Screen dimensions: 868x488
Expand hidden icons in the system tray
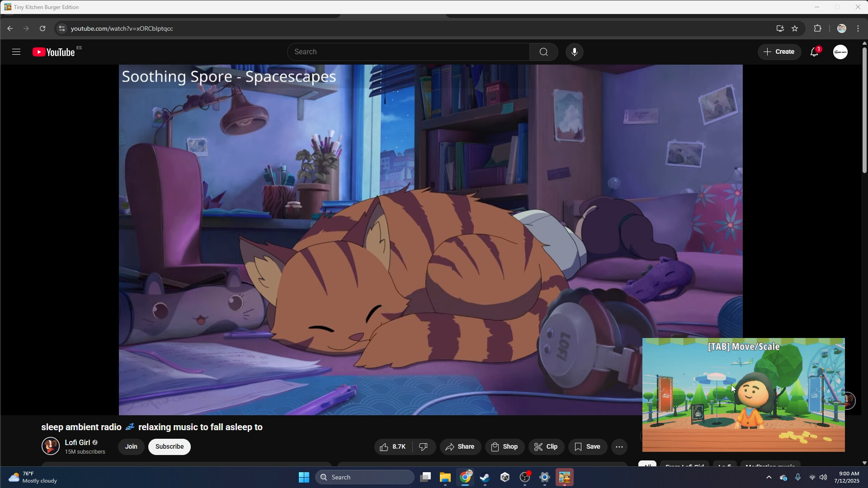pyautogui.click(x=769, y=477)
